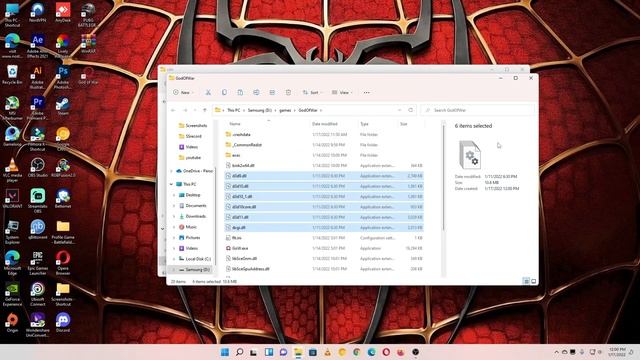
Task: Open the View dropdown menu
Action: pyautogui.click(x=342, y=93)
